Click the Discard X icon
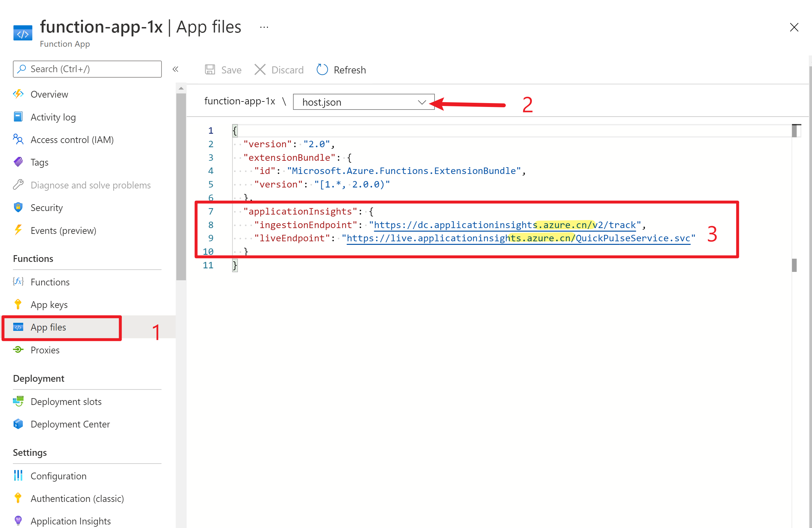Image resolution: width=812 pixels, height=528 pixels. (260, 70)
